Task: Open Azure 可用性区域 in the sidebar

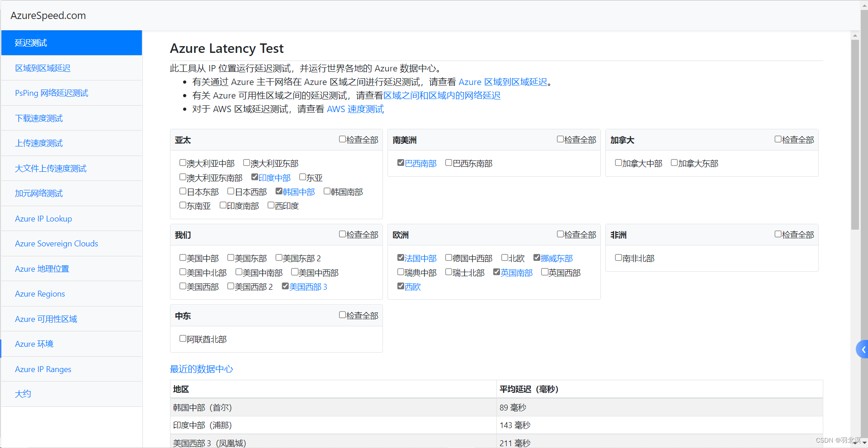Action: tap(72, 319)
